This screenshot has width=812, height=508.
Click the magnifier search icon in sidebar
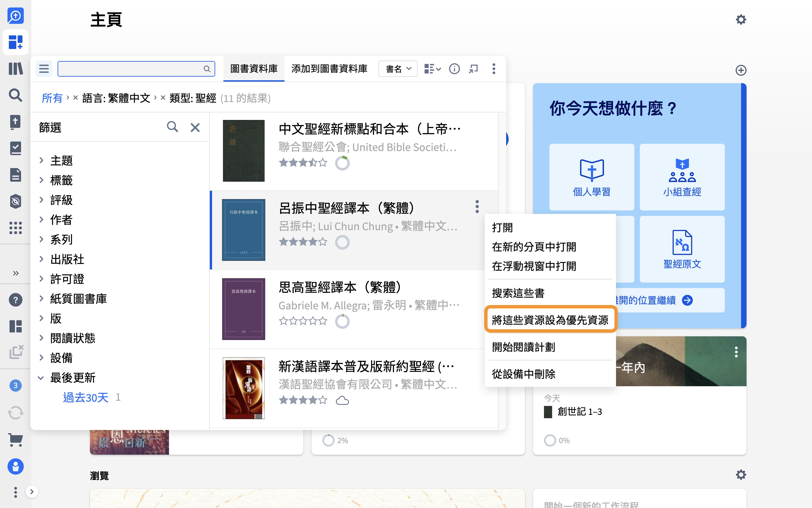tap(15, 95)
